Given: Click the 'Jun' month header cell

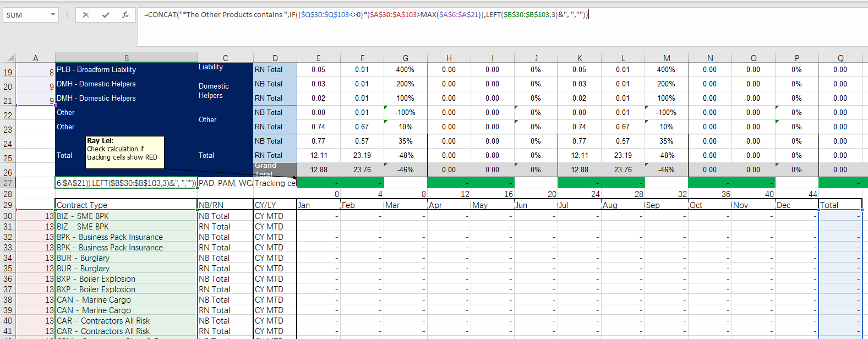Looking at the screenshot, I should [536, 205].
